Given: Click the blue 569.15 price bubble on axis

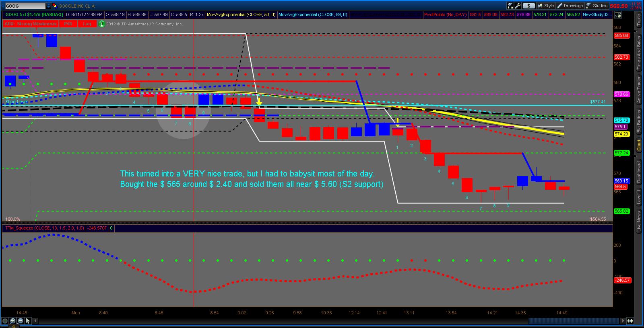Looking at the screenshot, I should 621,181.
